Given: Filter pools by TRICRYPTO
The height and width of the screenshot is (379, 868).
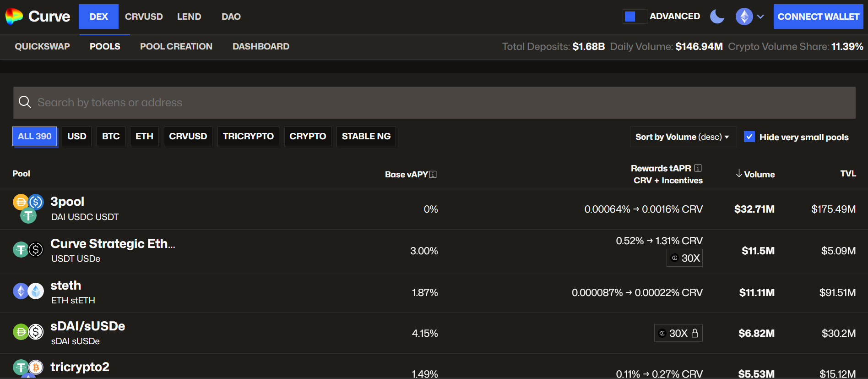Looking at the screenshot, I should coord(248,136).
